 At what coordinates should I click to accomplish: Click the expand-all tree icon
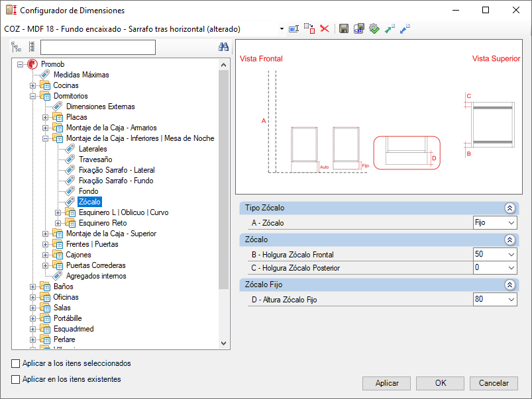coord(16,47)
